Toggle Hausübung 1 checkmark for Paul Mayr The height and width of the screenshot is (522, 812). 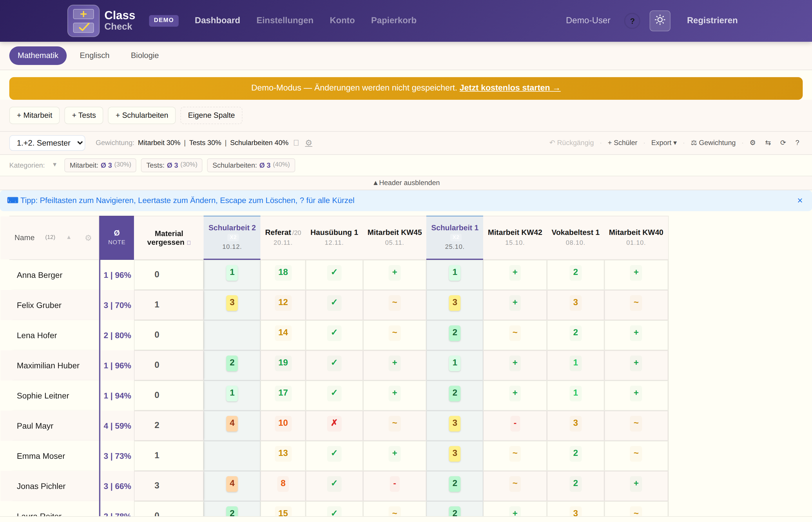[x=334, y=423]
